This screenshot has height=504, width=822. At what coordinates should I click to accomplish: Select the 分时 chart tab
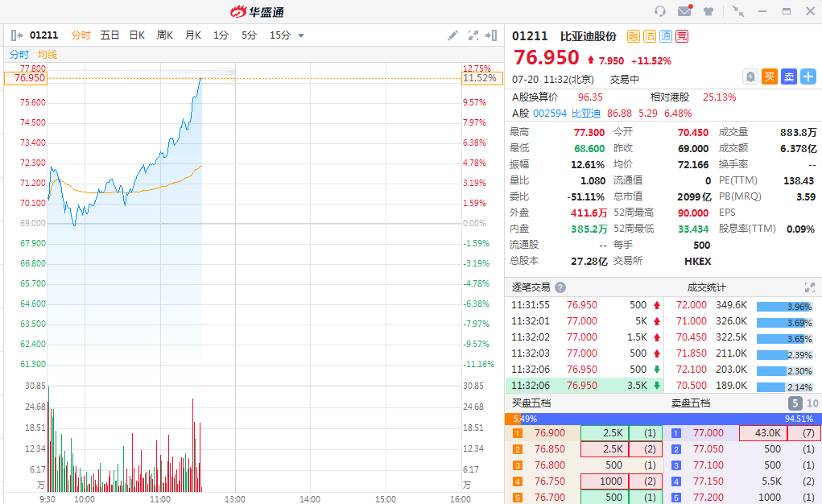[81, 35]
